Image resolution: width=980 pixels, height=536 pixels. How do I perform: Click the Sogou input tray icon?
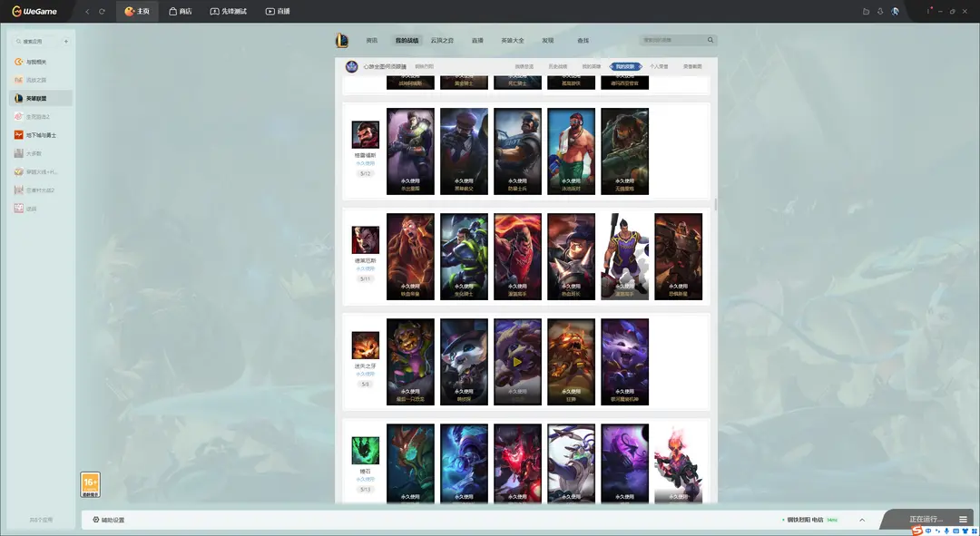[916, 531]
